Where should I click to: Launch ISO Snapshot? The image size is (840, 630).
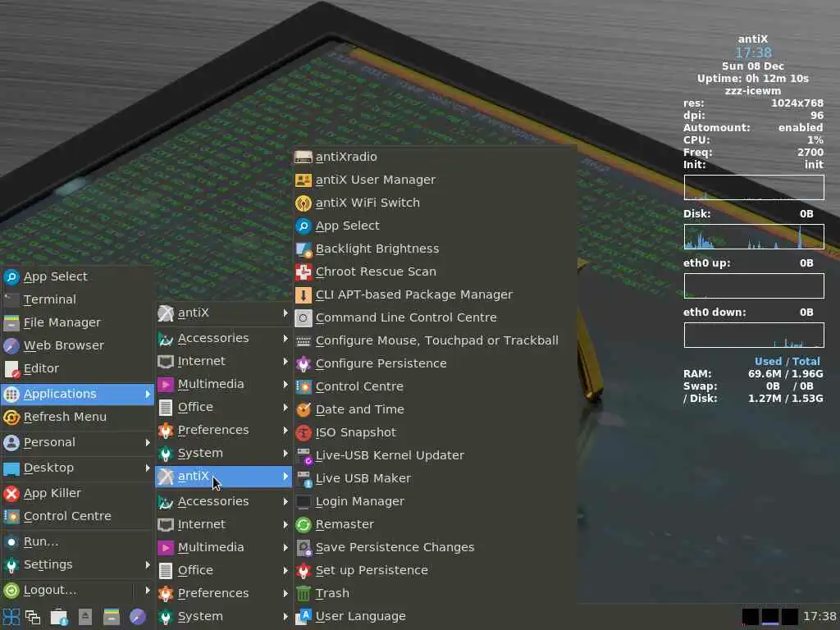[435, 433]
